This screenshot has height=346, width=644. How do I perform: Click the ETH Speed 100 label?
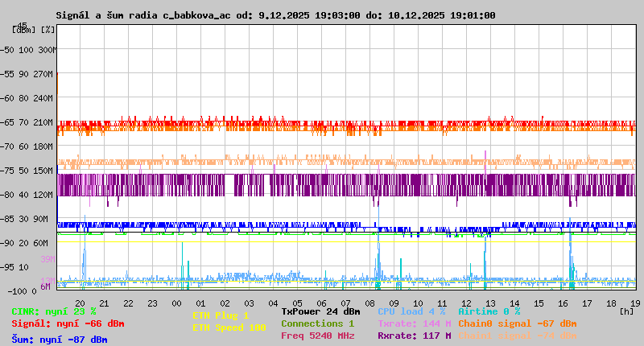(229, 327)
